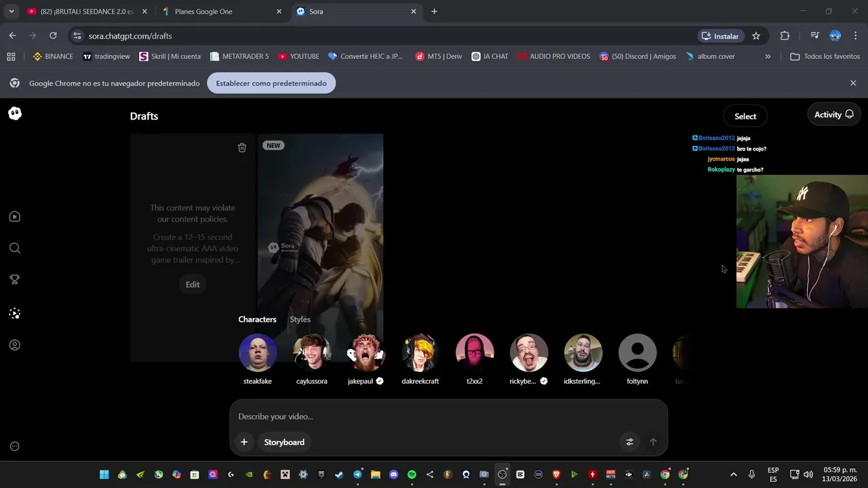Select the t2xx2 character

click(475, 359)
